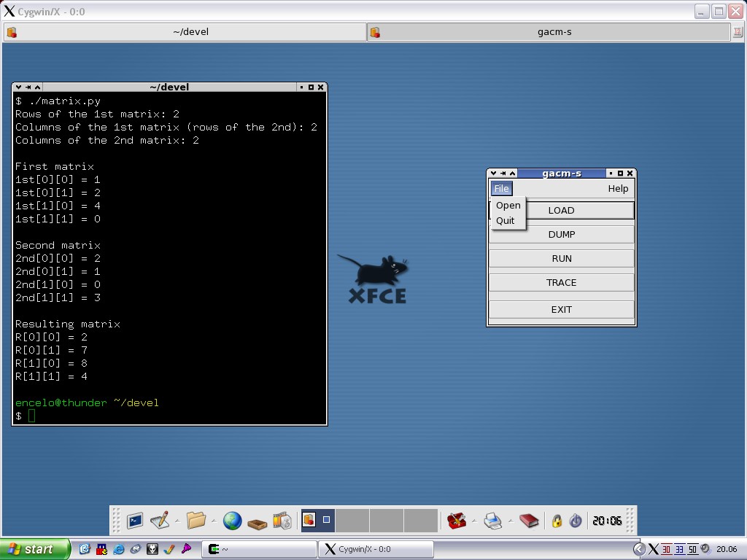
Task: Launch the terminal from the XFCE panel
Action: (x=135, y=521)
